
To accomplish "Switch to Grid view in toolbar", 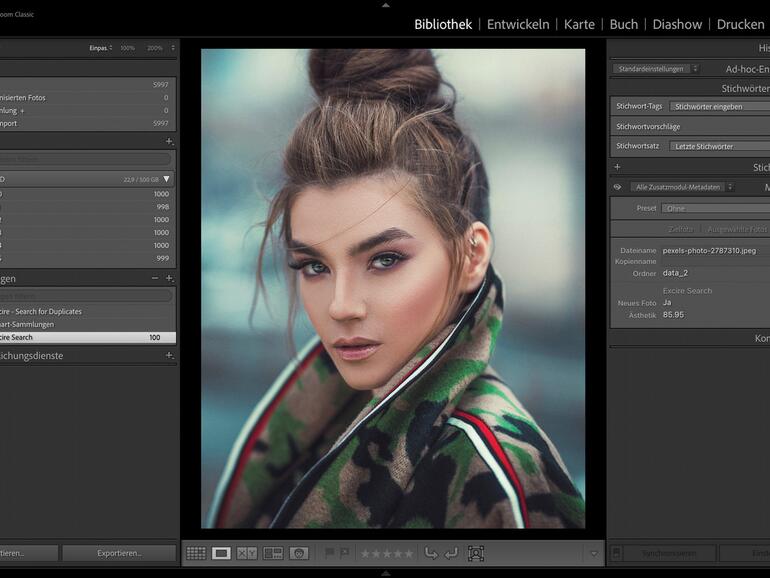I will [196, 553].
